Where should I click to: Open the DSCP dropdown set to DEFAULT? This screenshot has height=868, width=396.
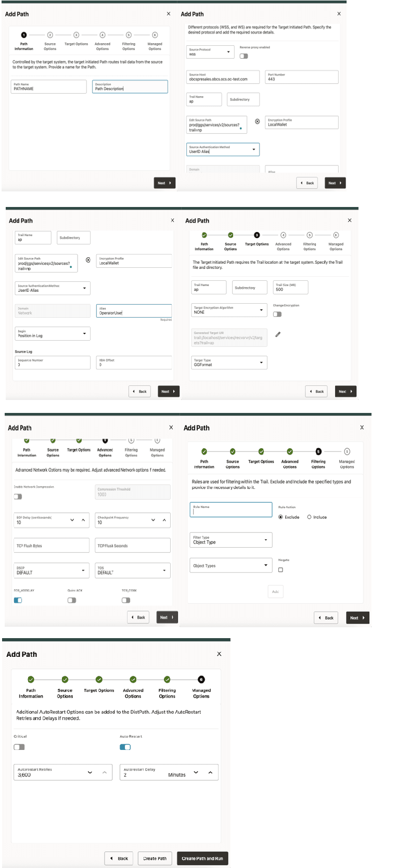(52, 571)
